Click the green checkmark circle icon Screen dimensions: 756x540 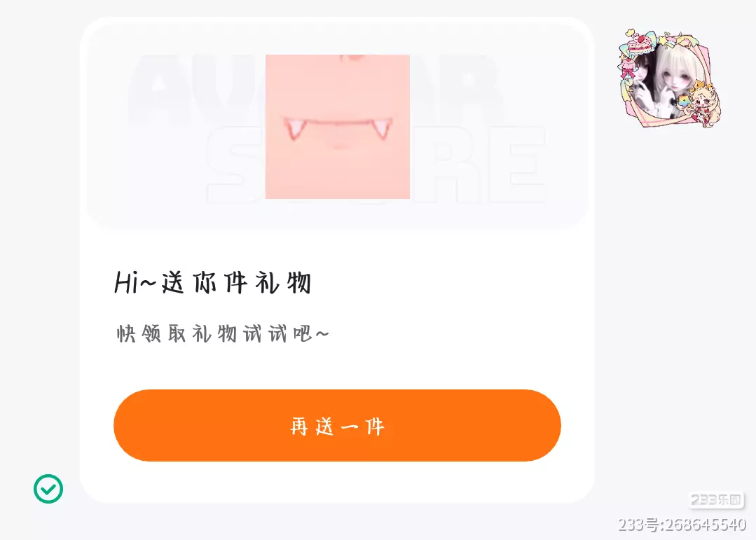[x=48, y=488]
